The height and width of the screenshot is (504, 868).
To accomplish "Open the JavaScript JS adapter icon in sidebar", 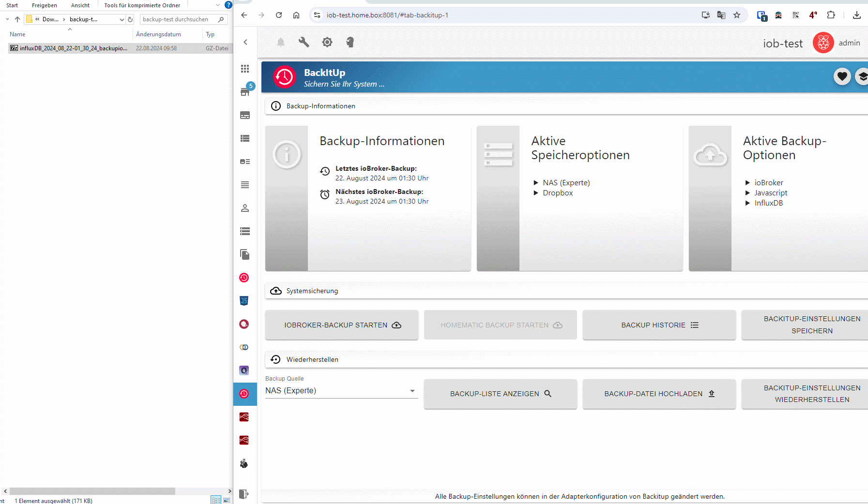I will point(244,301).
